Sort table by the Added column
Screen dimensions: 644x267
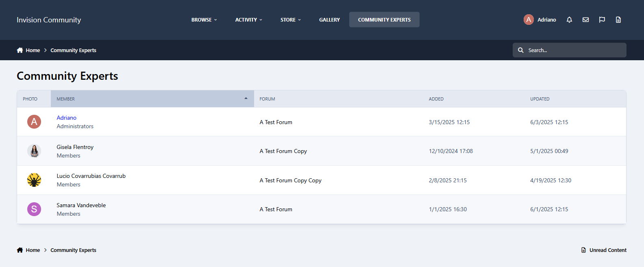point(436,99)
